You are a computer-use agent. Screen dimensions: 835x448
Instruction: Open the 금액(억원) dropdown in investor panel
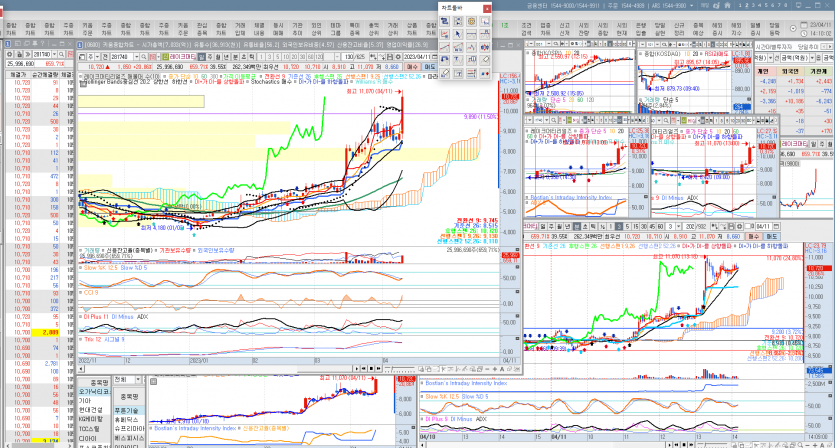(x=812, y=58)
